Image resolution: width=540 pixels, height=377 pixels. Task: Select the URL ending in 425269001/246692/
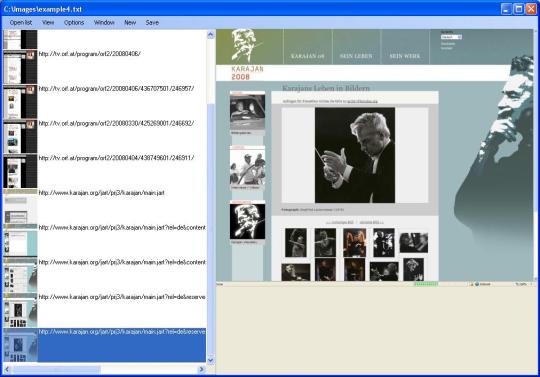click(x=116, y=123)
